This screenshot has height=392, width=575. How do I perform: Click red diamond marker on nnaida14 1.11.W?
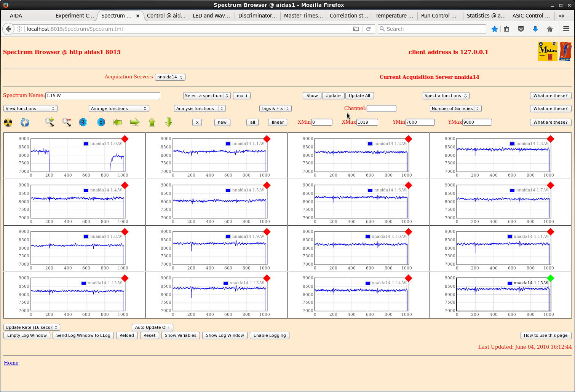[551, 232]
